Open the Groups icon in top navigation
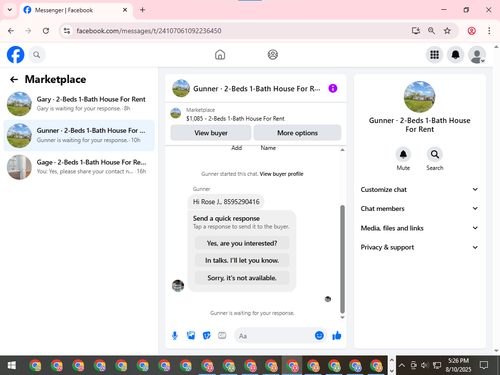500x375 pixels. [x=273, y=55]
